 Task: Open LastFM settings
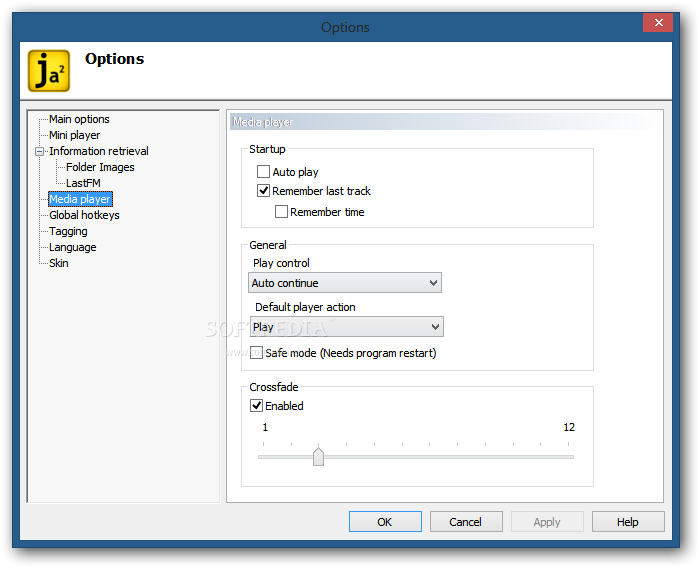[x=83, y=183]
